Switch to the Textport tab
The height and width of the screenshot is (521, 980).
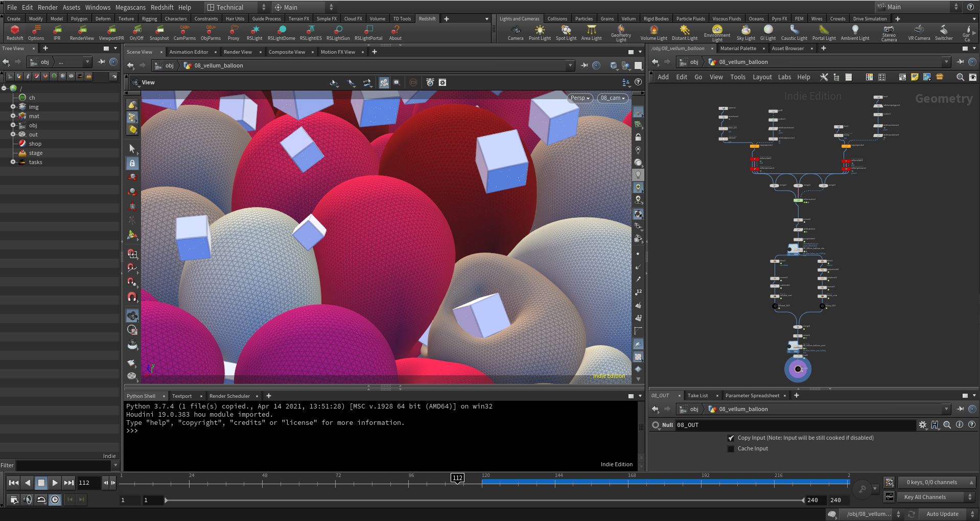pyautogui.click(x=182, y=396)
